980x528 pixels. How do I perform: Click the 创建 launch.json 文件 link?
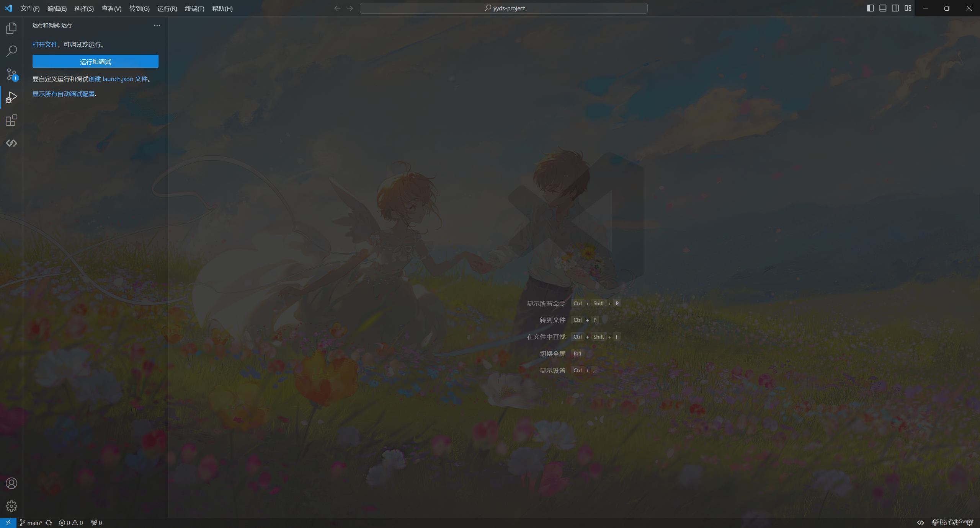pos(118,79)
